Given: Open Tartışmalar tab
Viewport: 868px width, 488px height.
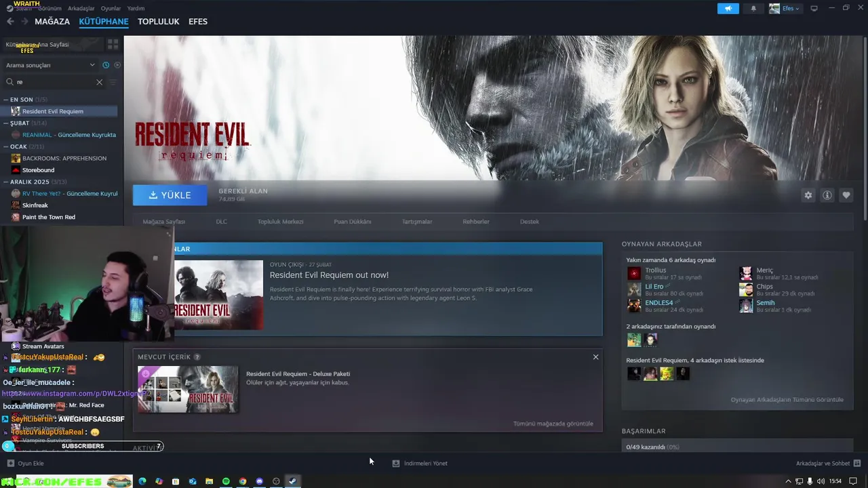Looking at the screenshot, I should [x=417, y=222].
